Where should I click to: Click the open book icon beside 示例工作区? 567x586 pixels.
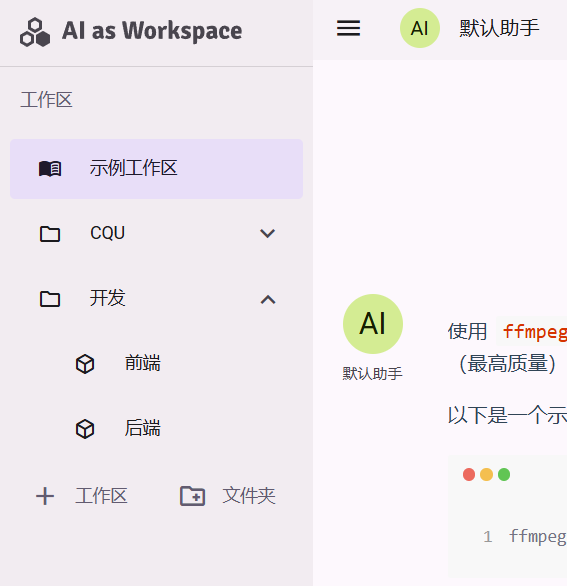[50, 169]
